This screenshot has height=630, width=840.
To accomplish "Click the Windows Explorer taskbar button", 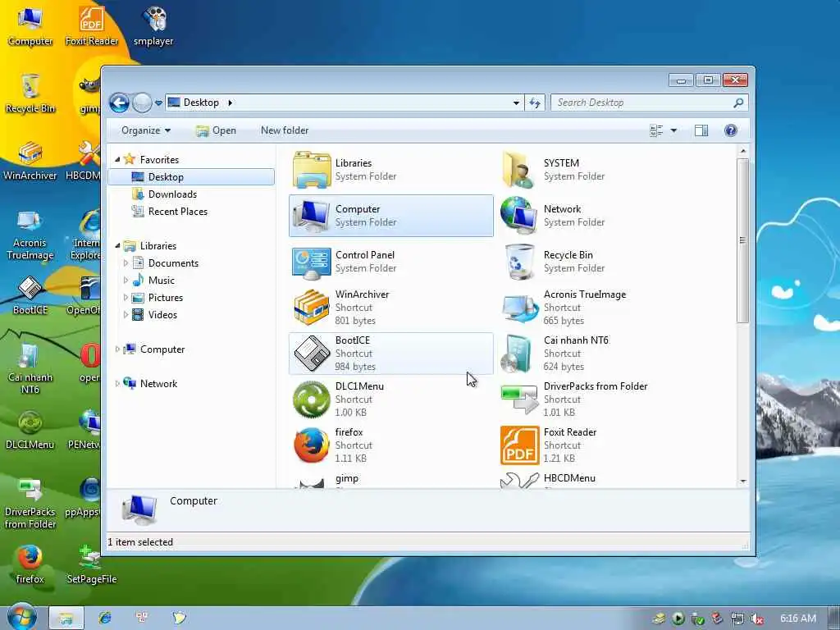I will pos(66,618).
